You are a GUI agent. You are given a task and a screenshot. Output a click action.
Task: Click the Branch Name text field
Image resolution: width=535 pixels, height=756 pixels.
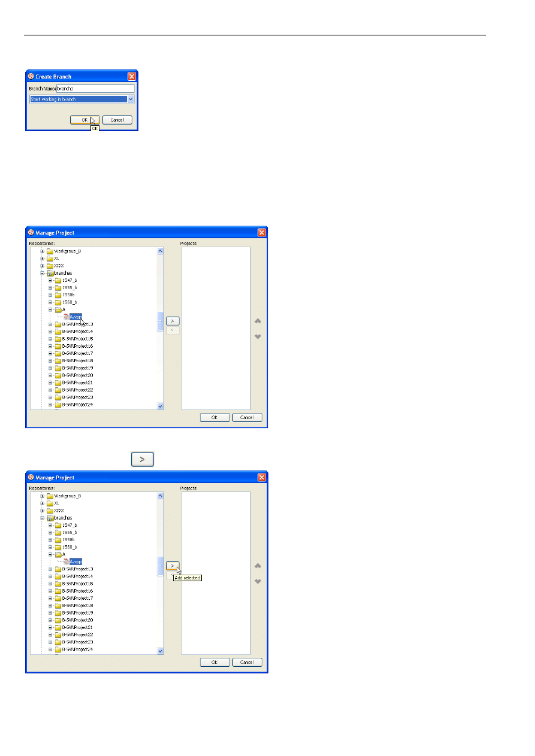click(x=95, y=89)
